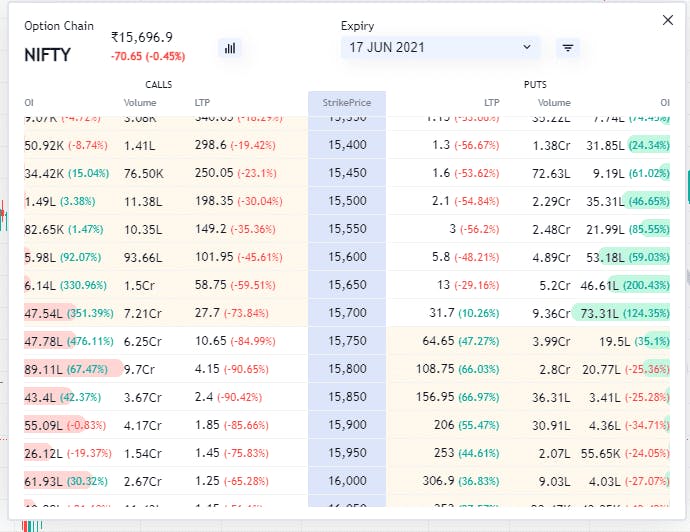Image resolution: width=690 pixels, height=532 pixels.
Task: Select strike price 15,950
Action: click(x=347, y=453)
